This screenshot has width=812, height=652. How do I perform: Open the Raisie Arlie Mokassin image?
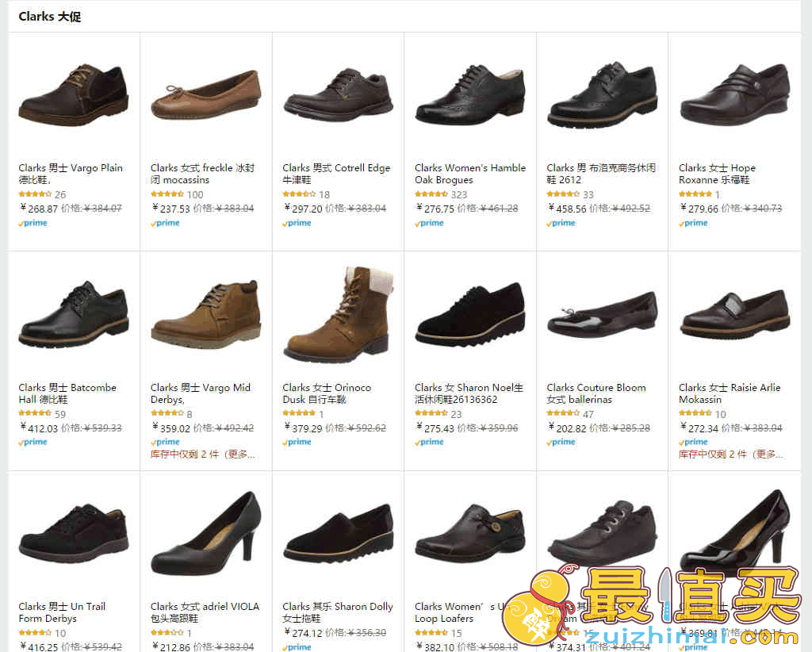[734, 314]
